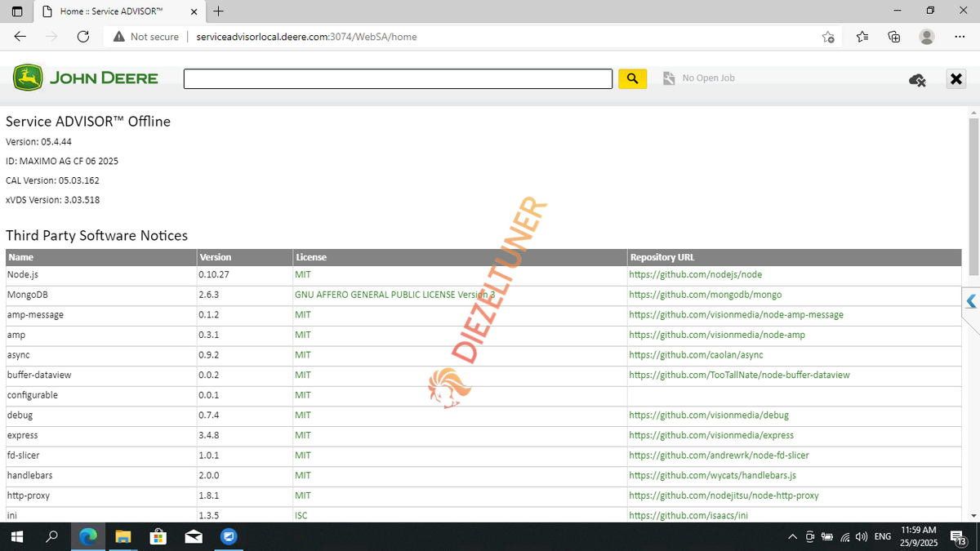Open the node-amp-message repository link
980x551 pixels.
click(x=736, y=315)
